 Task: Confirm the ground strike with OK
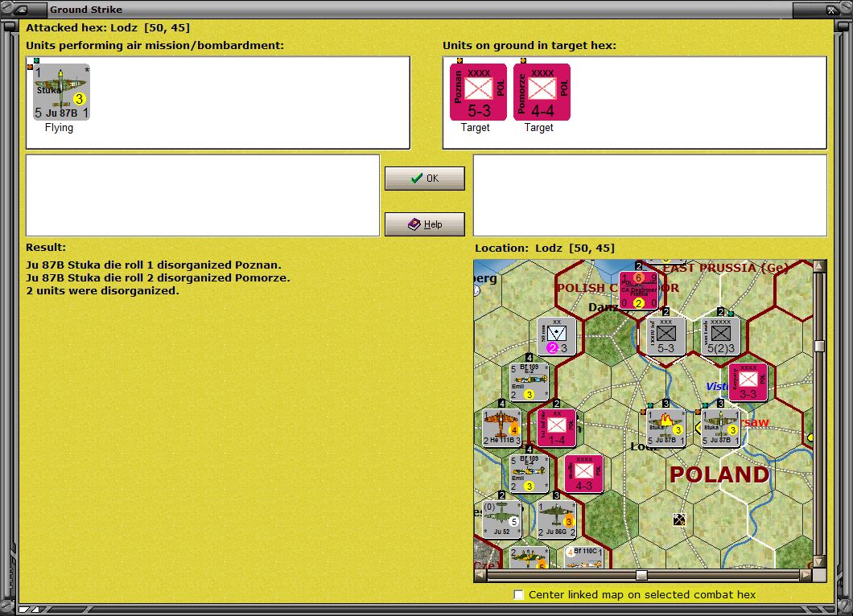pos(425,179)
